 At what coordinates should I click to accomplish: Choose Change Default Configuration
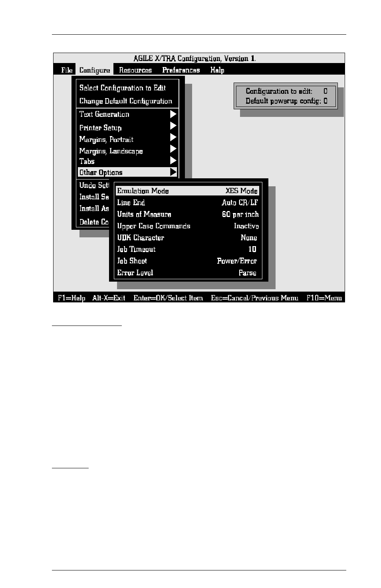pyautogui.click(x=126, y=101)
